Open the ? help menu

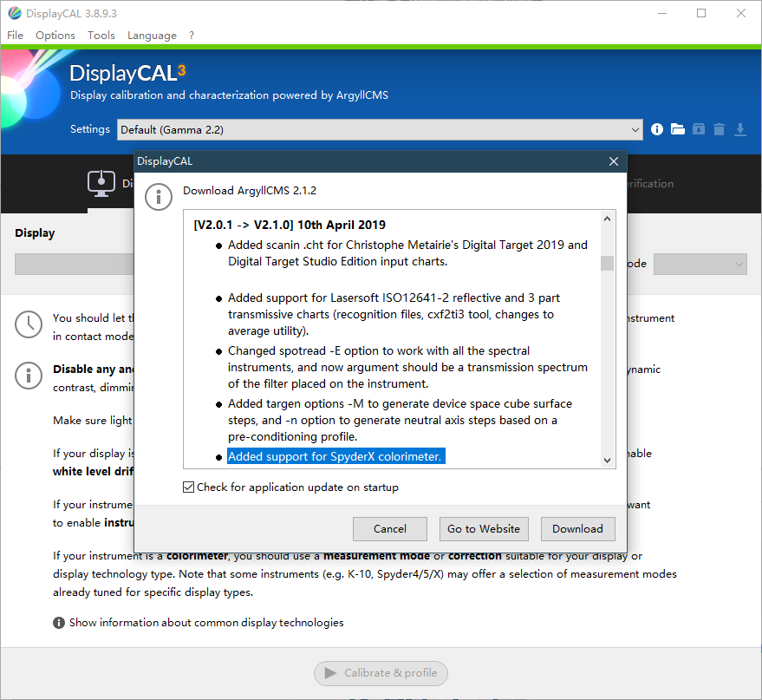coord(192,35)
